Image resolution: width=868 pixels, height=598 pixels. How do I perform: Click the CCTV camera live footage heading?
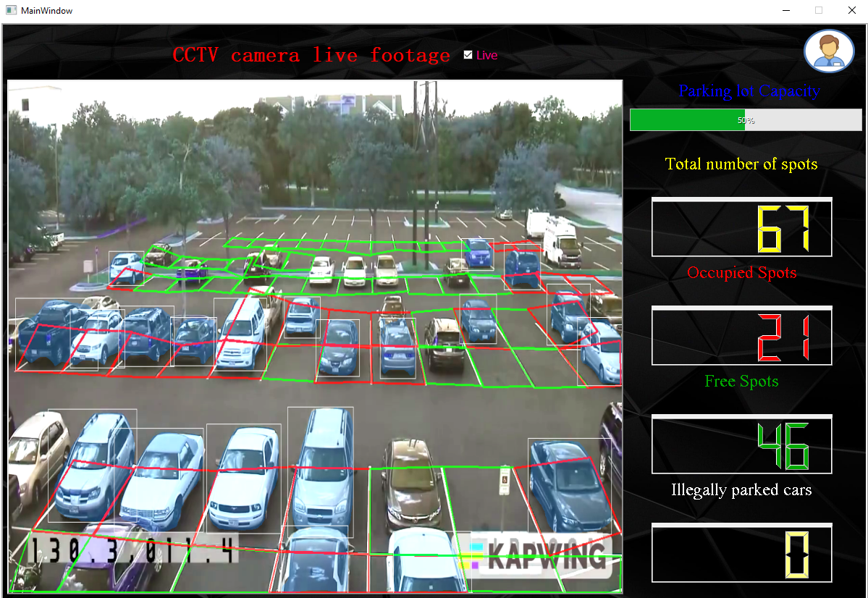[x=311, y=56]
